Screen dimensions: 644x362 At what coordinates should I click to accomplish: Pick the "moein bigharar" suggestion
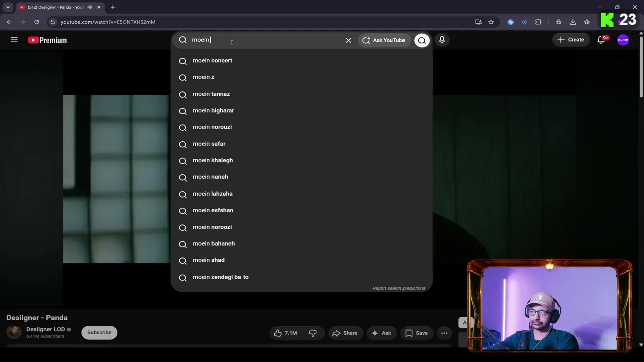(301, 111)
